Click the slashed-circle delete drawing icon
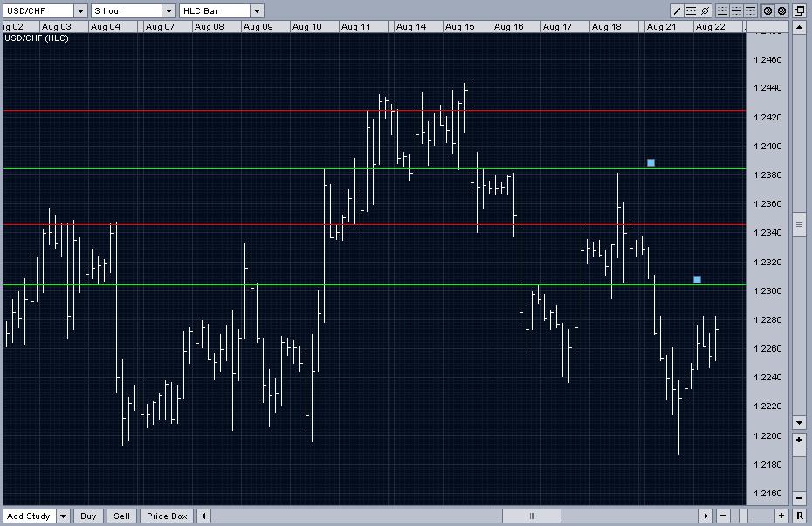The width and height of the screenshot is (812, 526). [x=705, y=10]
